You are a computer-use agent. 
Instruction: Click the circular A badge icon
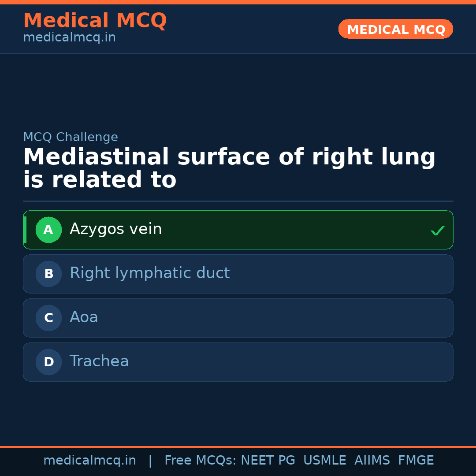(48, 230)
